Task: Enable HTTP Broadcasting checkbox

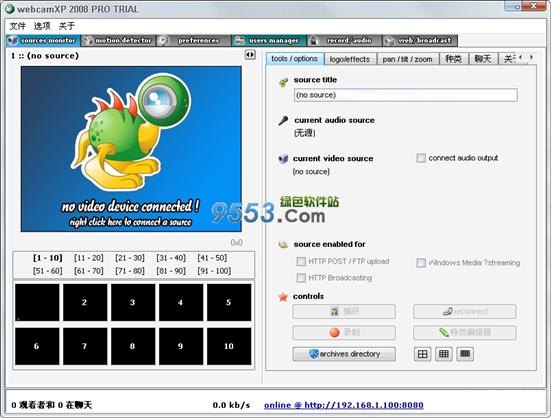Action: point(301,278)
